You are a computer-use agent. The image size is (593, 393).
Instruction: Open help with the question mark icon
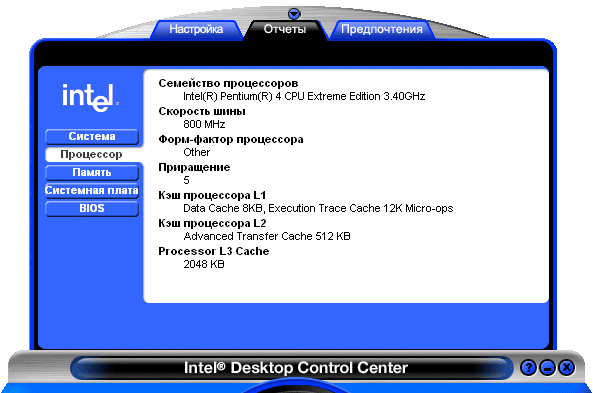[528, 367]
